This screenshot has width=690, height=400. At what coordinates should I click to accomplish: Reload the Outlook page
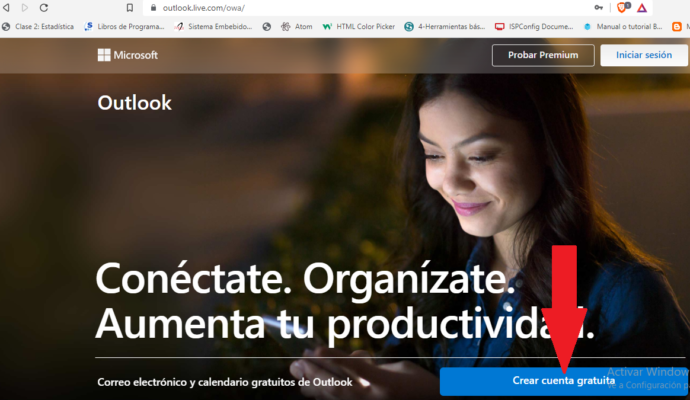pyautogui.click(x=44, y=7)
